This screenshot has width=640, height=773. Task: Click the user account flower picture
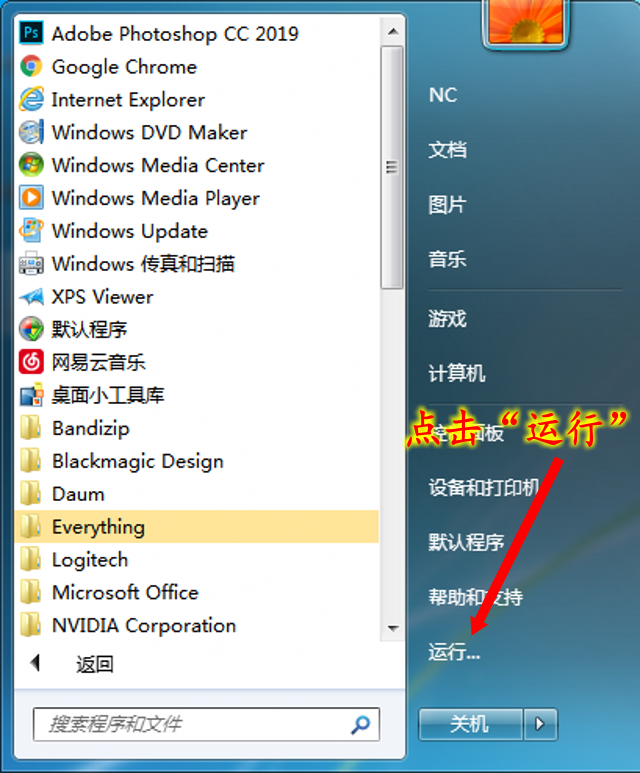click(x=526, y=22)
